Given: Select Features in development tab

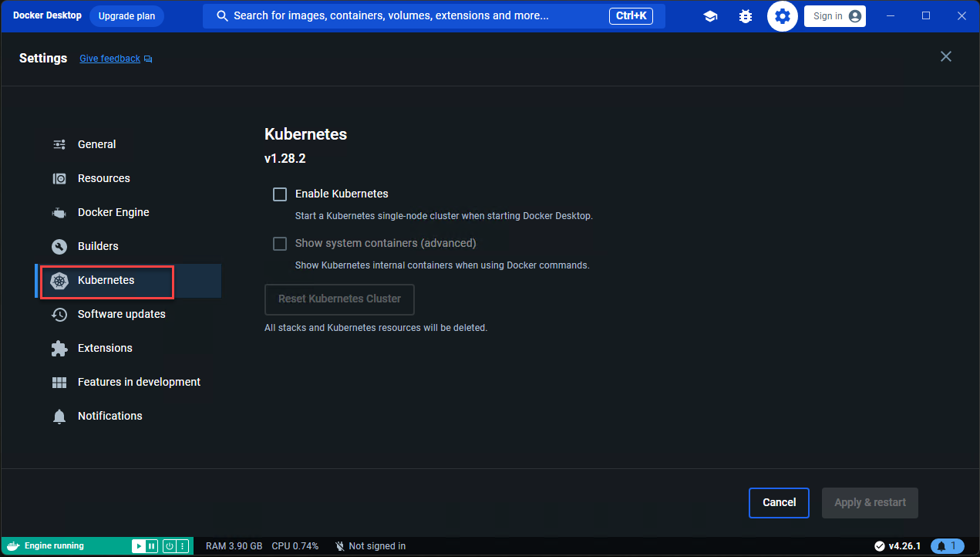Looking at the screenshot, I should point(129,382).
